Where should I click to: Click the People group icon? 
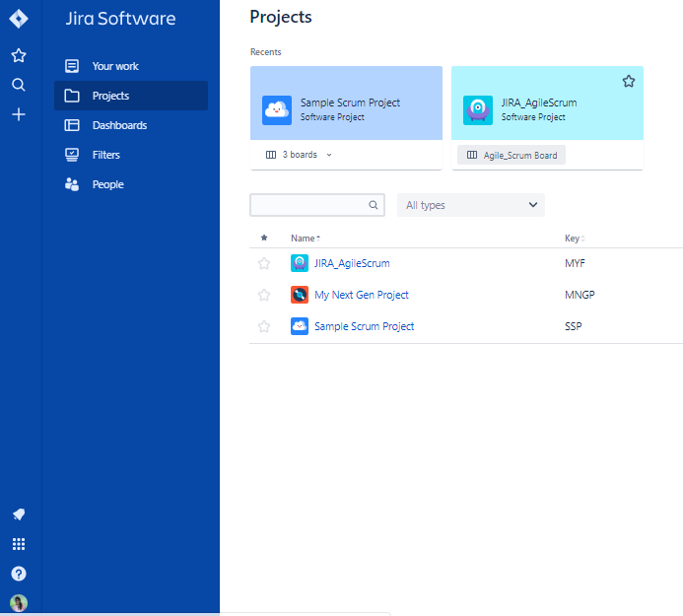click(x=72, y=184)
